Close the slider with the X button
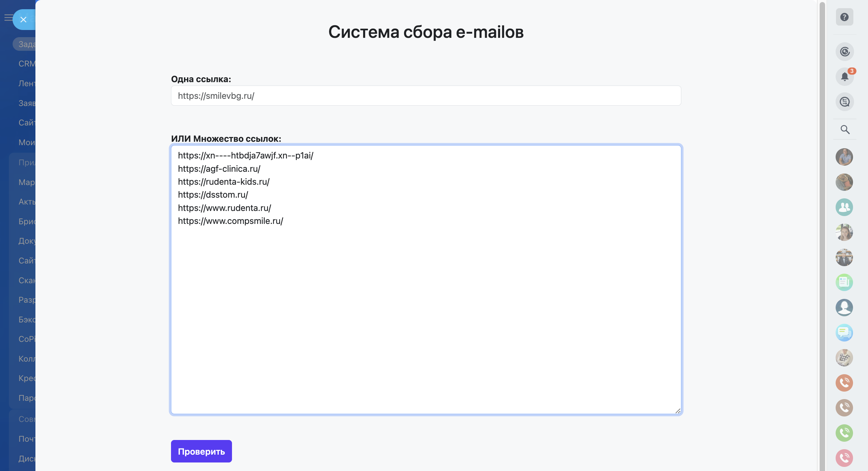 pos(23,20)
